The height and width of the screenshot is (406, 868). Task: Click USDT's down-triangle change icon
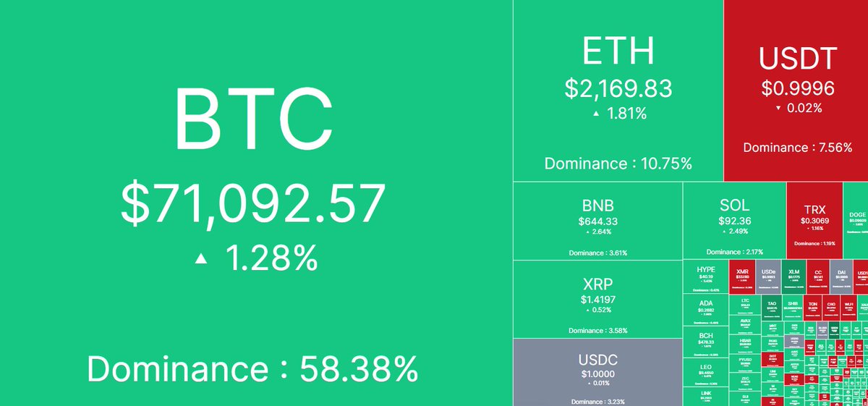point(778,109)
